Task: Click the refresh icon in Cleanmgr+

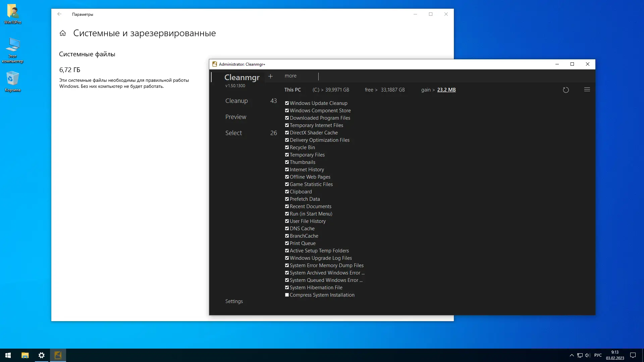Action: pos(566,90)
